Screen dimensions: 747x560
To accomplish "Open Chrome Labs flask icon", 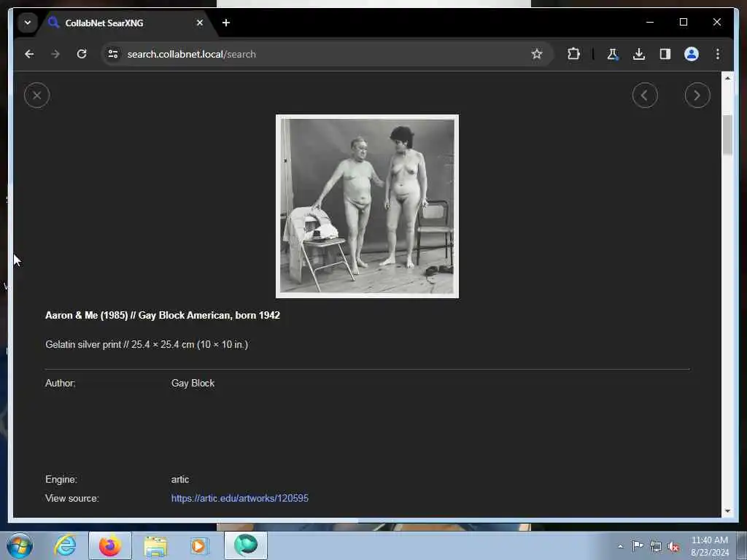I will (612, 54).
